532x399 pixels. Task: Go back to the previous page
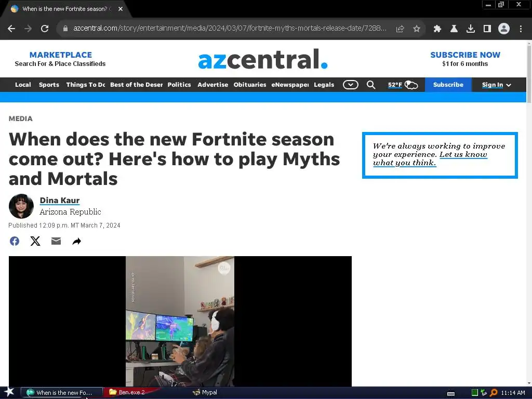(x=11, y=29)
